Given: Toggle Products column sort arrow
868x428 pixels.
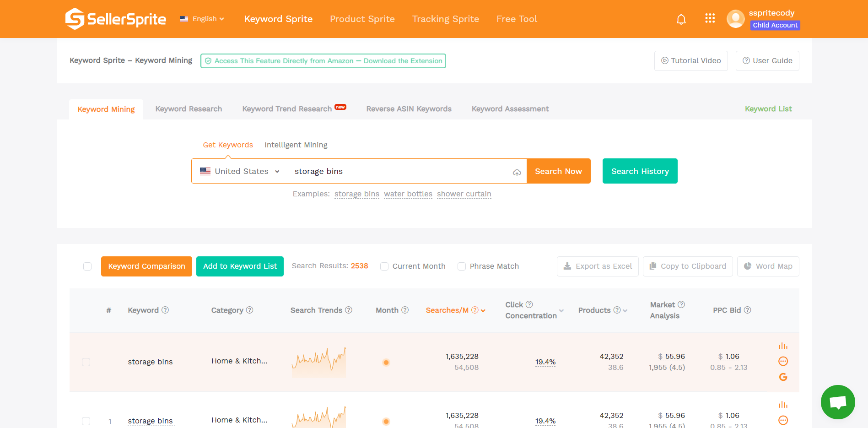Looking at the screenshot, I should [x=625, y=311].
